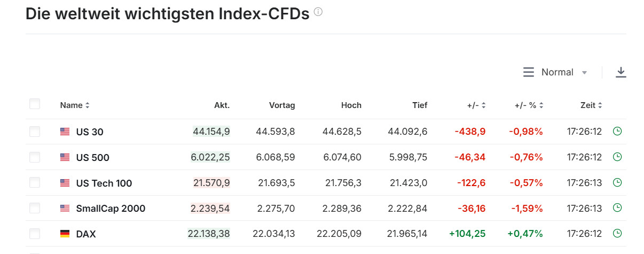644x254 pixels.
Task: Sort by the +/- change column
Action: pos(476,105)
